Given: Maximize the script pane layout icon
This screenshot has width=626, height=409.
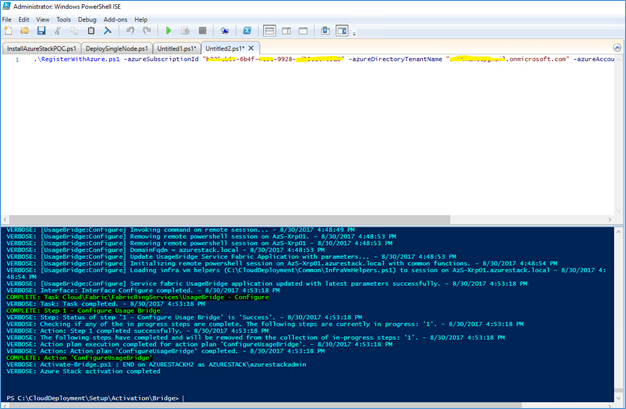Looking at the screenshot, I should [x=303, y=31].
